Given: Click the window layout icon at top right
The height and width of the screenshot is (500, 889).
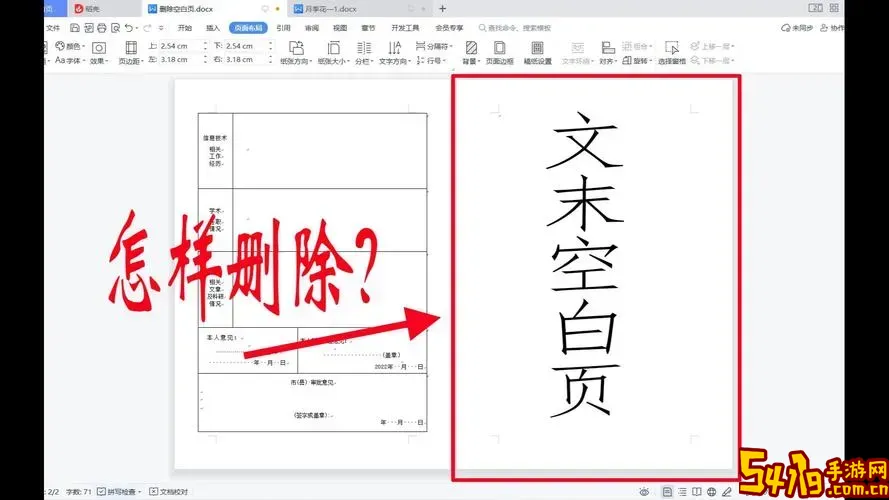Looking at the screenshot, I should pos(815,8).
